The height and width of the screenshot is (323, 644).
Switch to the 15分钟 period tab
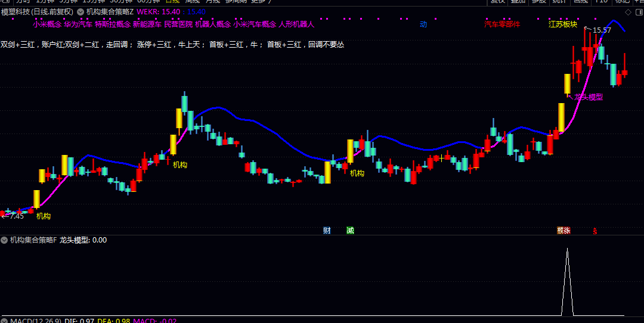94,2
